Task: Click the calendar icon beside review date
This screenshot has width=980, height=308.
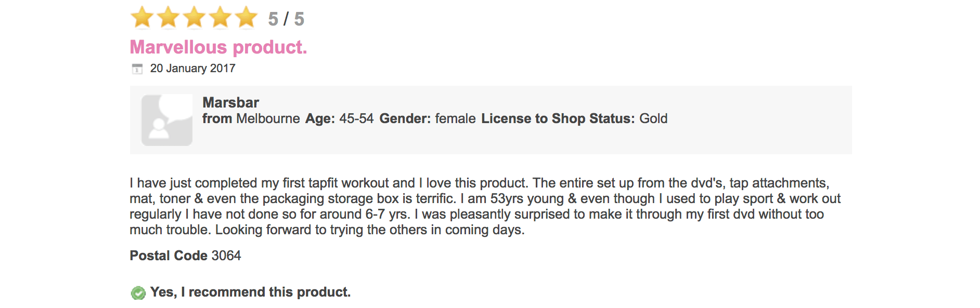Action: point(137,69)
